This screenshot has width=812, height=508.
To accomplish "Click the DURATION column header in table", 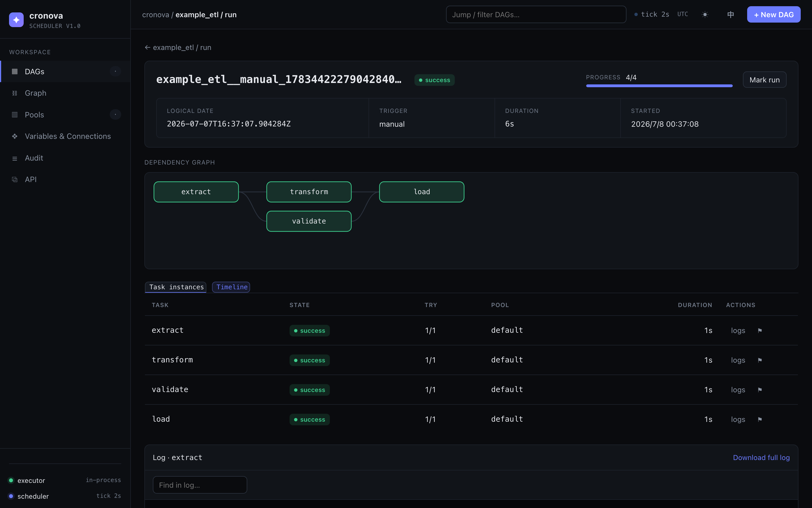I will (695, 305).
